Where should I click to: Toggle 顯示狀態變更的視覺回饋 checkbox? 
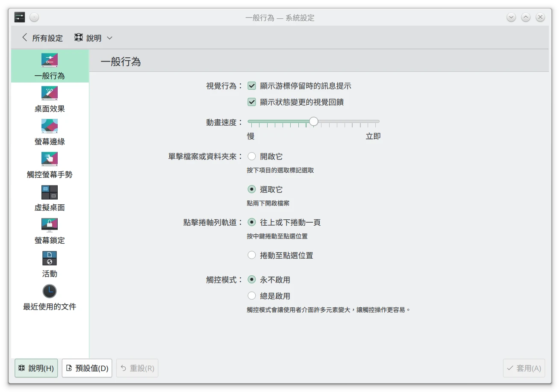coord(252,102)
